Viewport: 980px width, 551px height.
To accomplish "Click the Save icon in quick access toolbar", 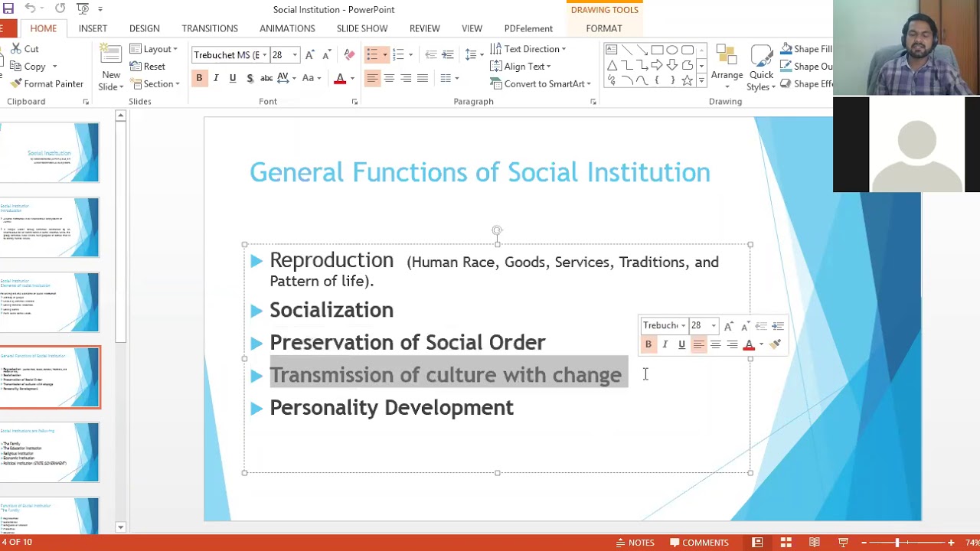I will 8,9.
